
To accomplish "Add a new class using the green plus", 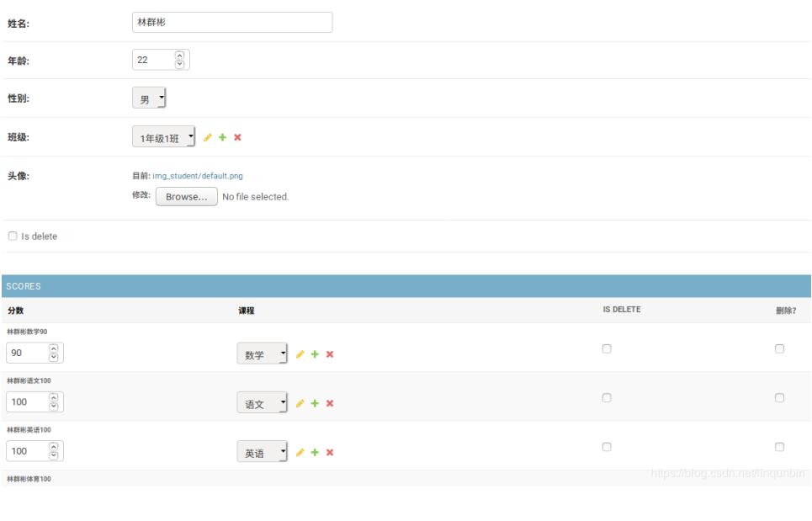I will [x=220, y=137].
